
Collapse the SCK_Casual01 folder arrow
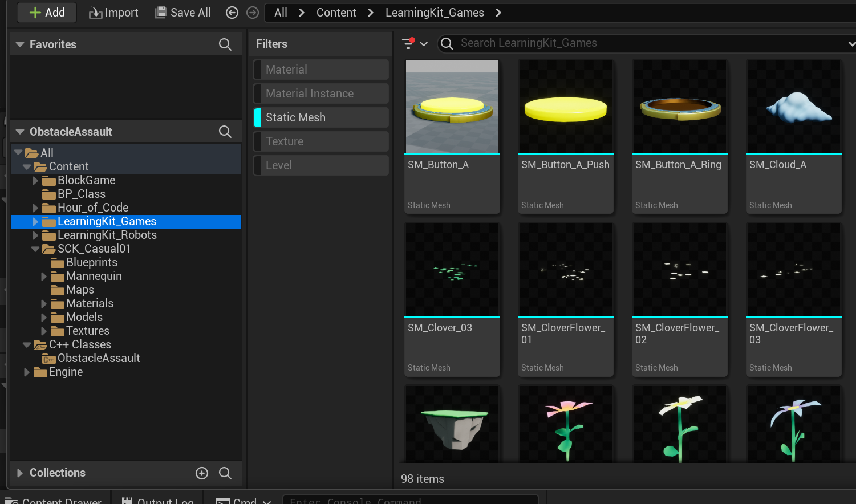[35, 249]
